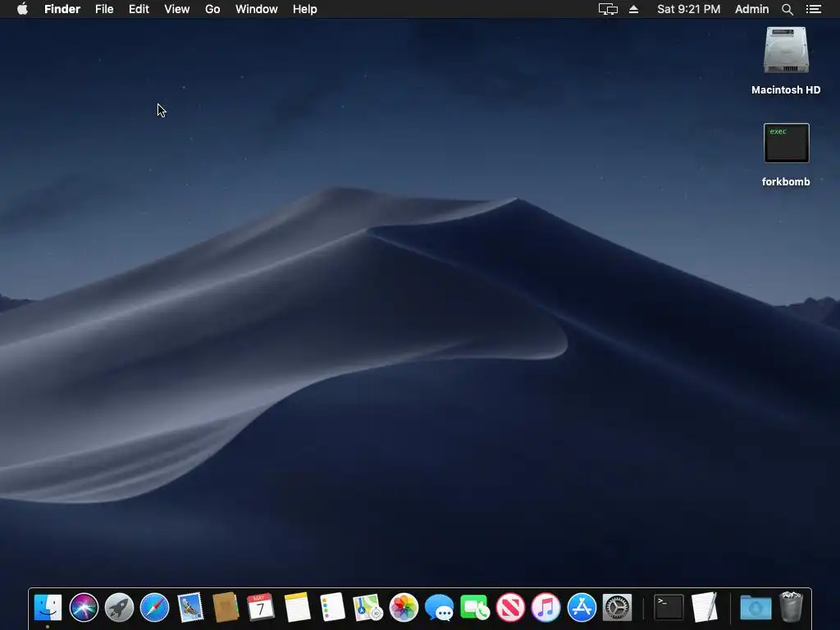
Task: Open Calendar icon showing 7
Action: tap(261, 608)
